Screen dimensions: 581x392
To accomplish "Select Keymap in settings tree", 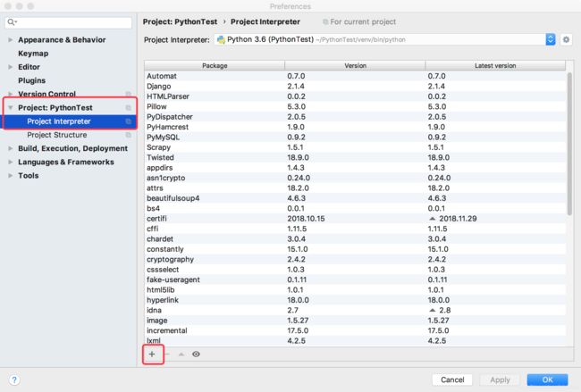I will [x=33, y=54].
